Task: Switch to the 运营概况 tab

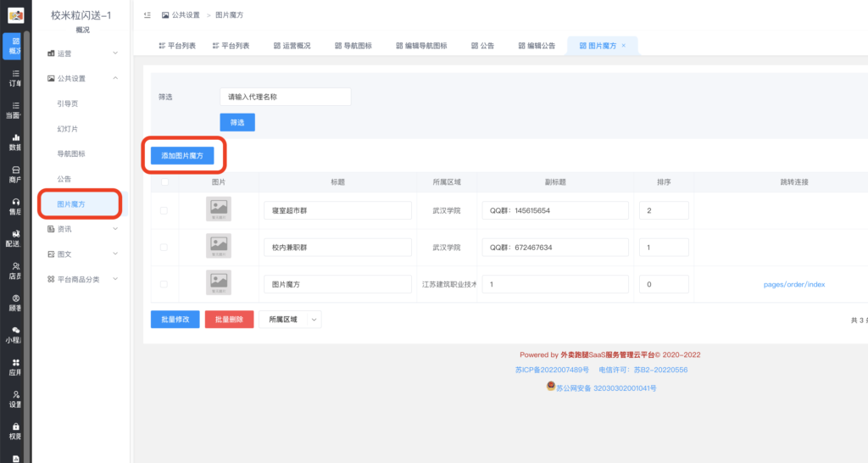Action: [292, 46]
